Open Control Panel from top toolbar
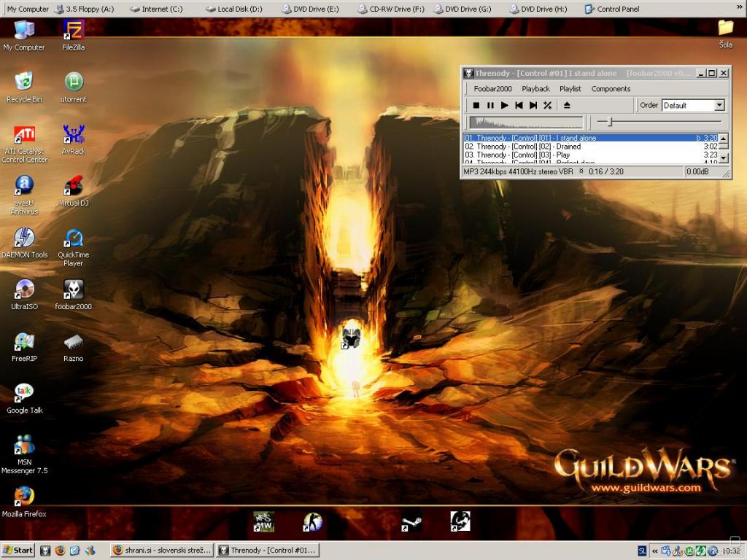Viewport: 747px width, 560px height. click(612, 9)
